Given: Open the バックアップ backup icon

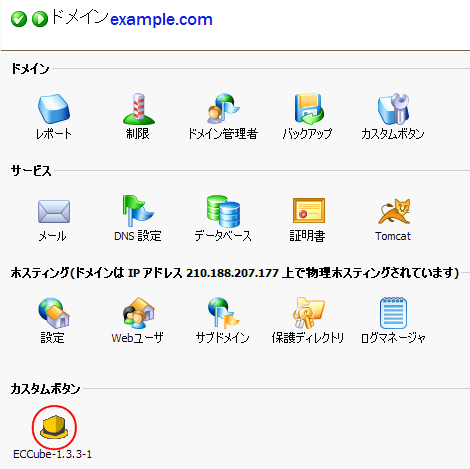Looking at the screenshot, I should [x=309, y=109].
